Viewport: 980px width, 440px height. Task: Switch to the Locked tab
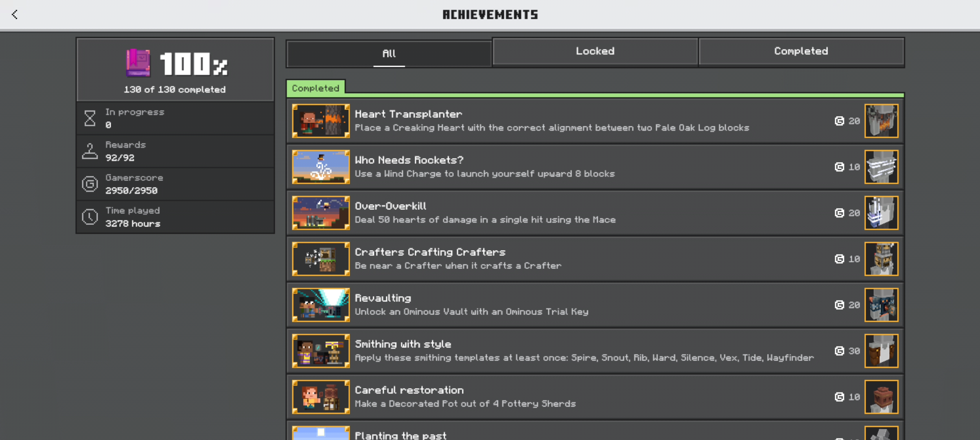pos(595,51)
